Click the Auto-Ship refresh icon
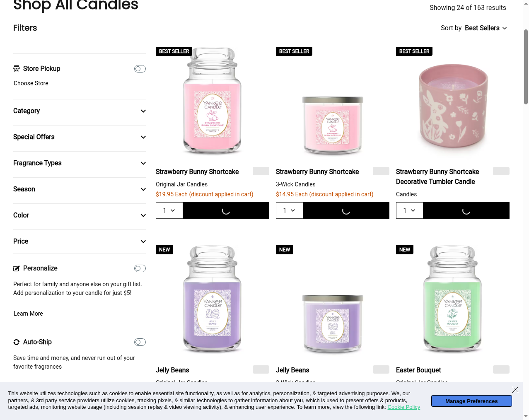 (x=17, y=342)
